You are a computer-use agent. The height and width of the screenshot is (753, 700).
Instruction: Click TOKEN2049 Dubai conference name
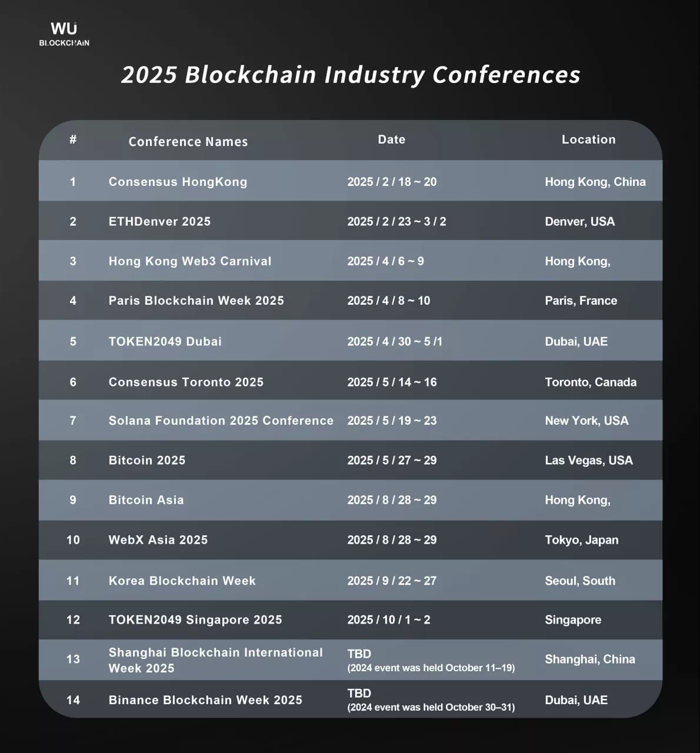[165, 341]
